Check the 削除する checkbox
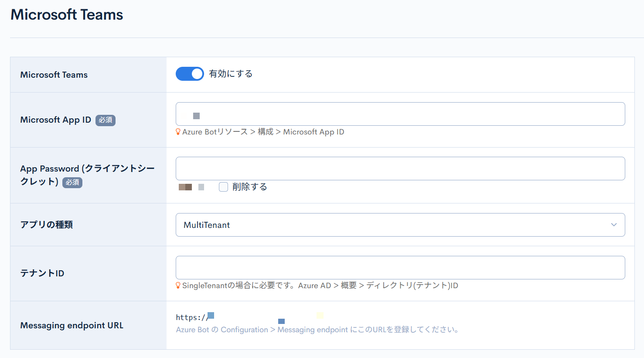This screenshot has width=644, height=358. pos(223,187)
